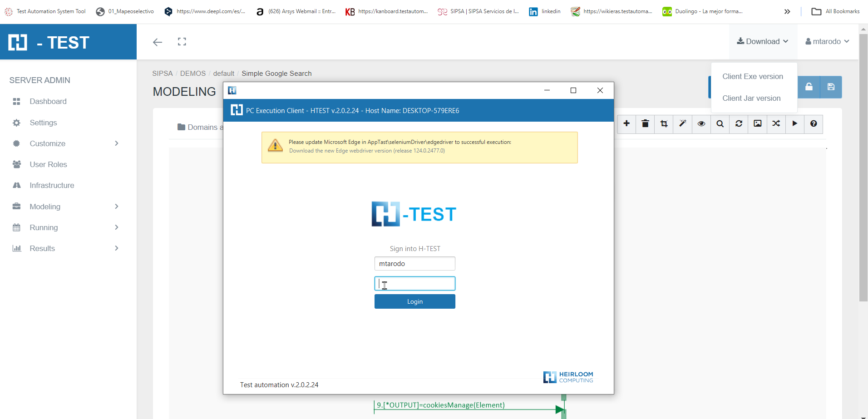Toggle the unlock padlock button
868x419 pixels.
[809, 87]
